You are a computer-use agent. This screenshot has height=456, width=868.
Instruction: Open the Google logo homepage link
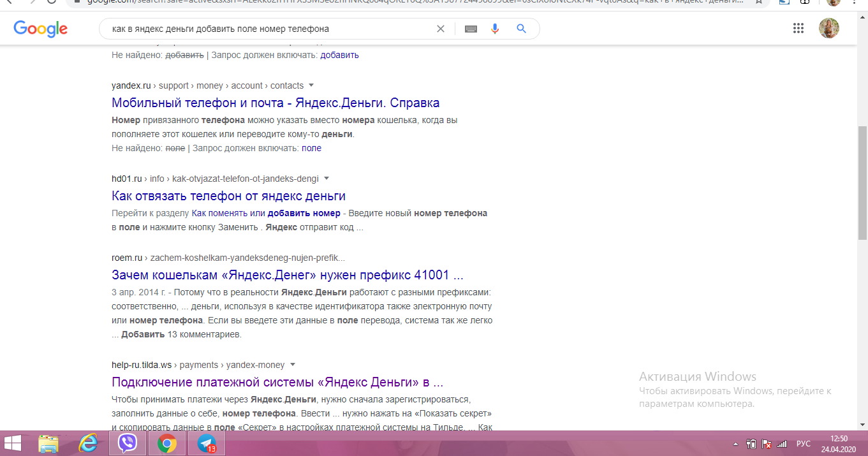point(40,29)
